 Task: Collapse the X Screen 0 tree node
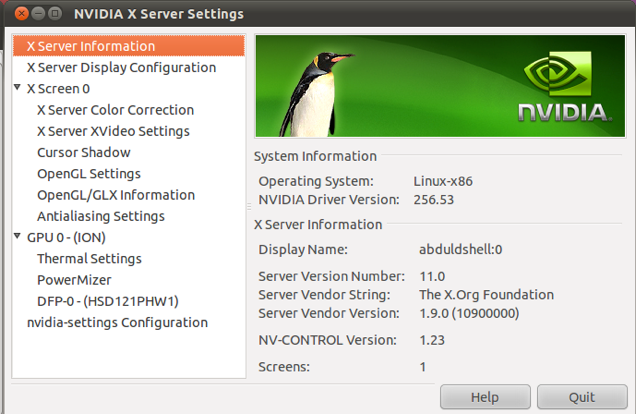coord(18,89)
